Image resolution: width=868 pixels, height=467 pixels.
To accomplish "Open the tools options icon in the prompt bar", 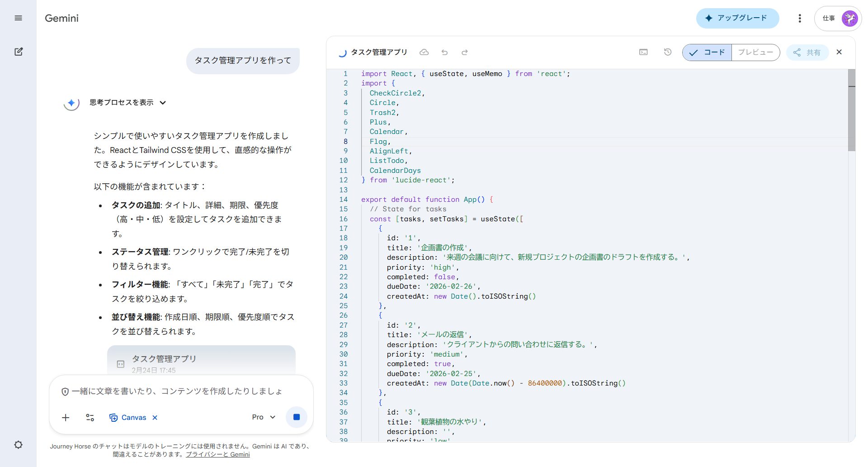I will [x=90, y=417].
